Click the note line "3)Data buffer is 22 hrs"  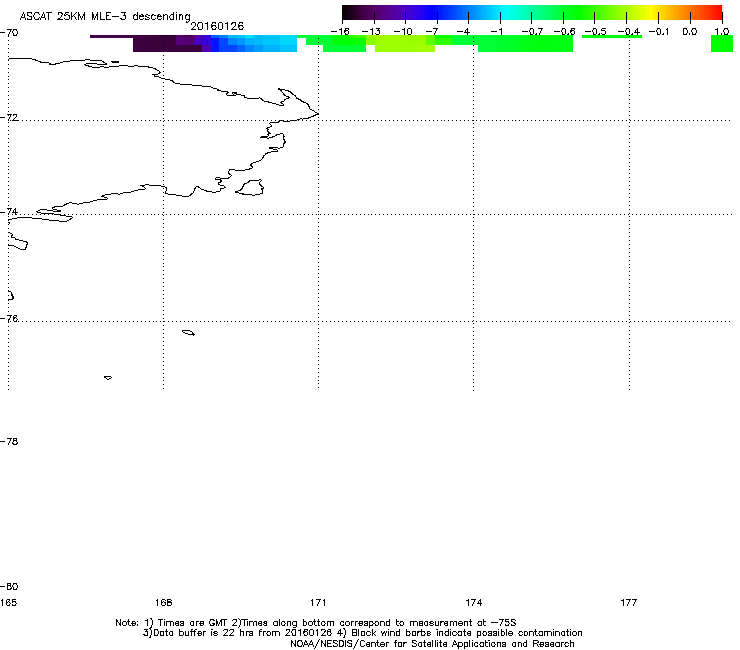point(362,633)
